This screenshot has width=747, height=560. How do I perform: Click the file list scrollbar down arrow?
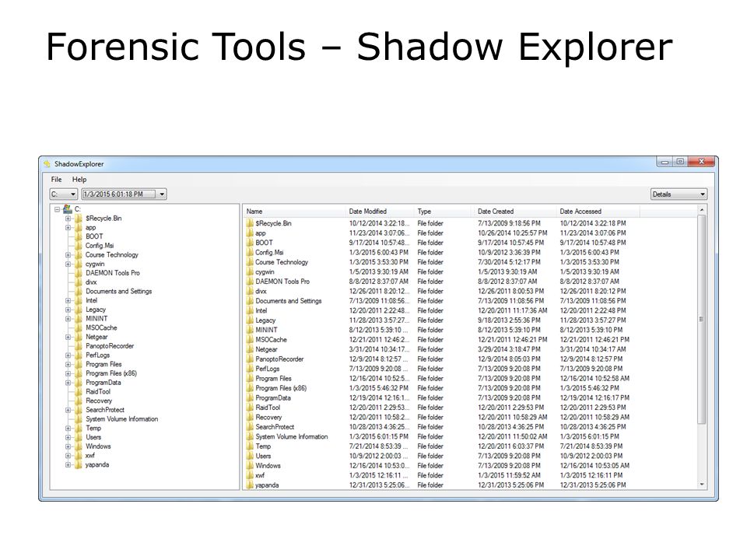pos(702,485)
